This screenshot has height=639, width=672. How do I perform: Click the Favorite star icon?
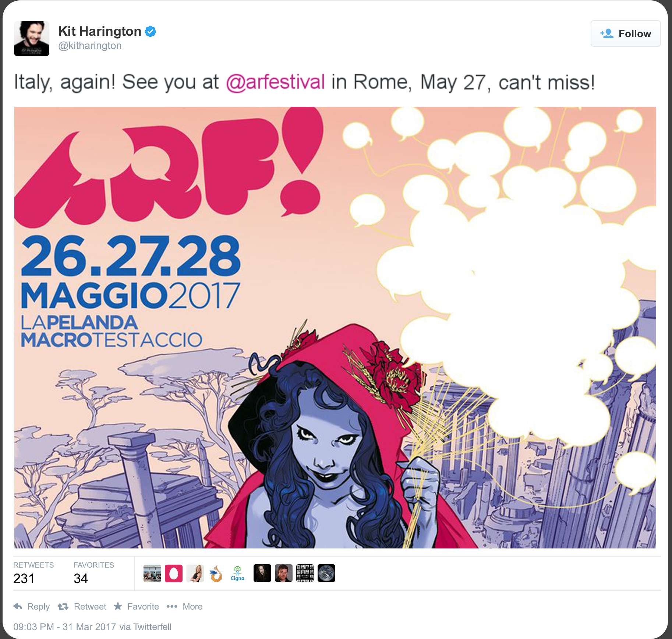pyautogui.click(x=118, y=606)
